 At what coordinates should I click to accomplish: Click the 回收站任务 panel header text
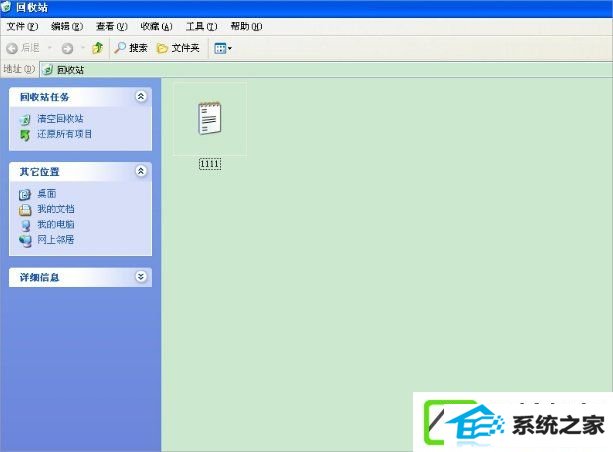pos(44,97)
